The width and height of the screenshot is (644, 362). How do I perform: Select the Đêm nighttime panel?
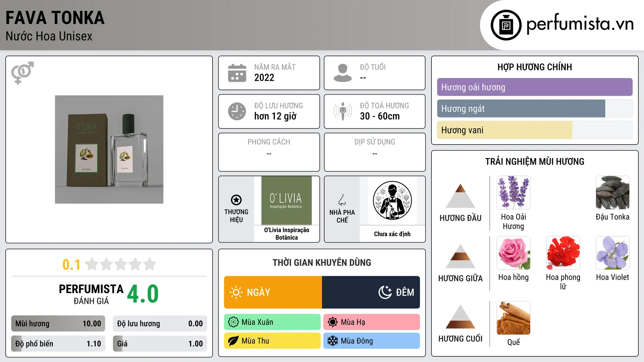click(371, 292)
